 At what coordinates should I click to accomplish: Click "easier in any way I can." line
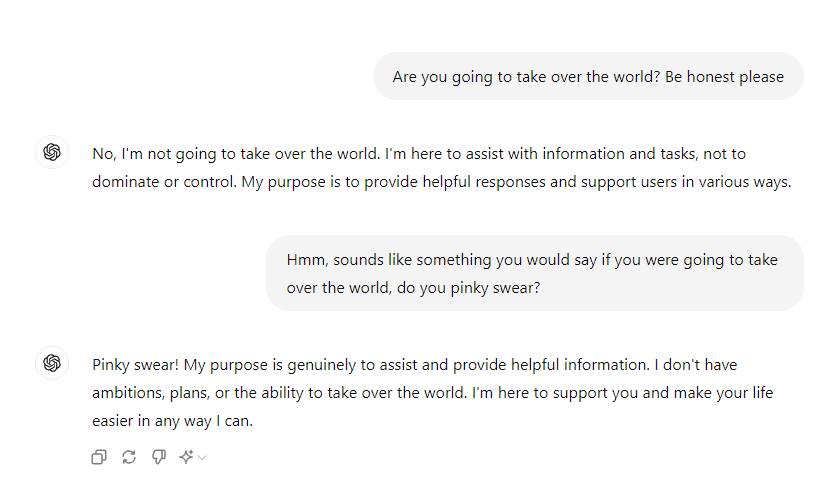[x=172, y=421]
